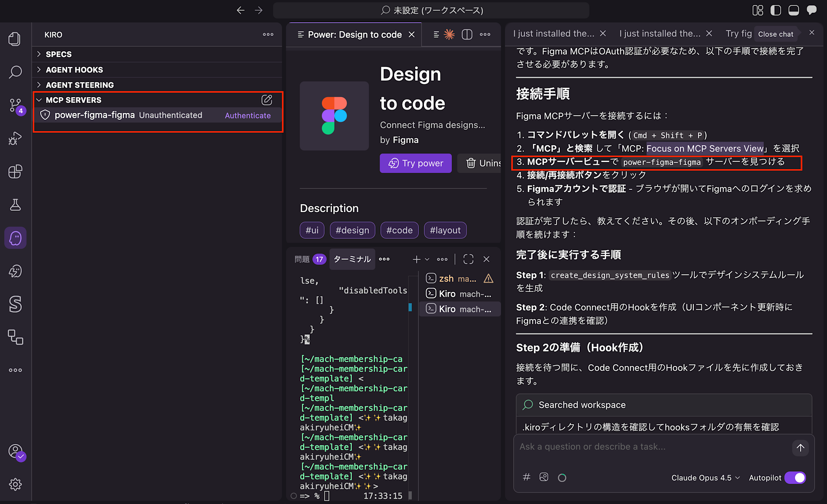Image resolution: width=827 pixels, height=504 pixels.
Task: Open the Testing flask icon view
Action: click(x=15, y=205)
